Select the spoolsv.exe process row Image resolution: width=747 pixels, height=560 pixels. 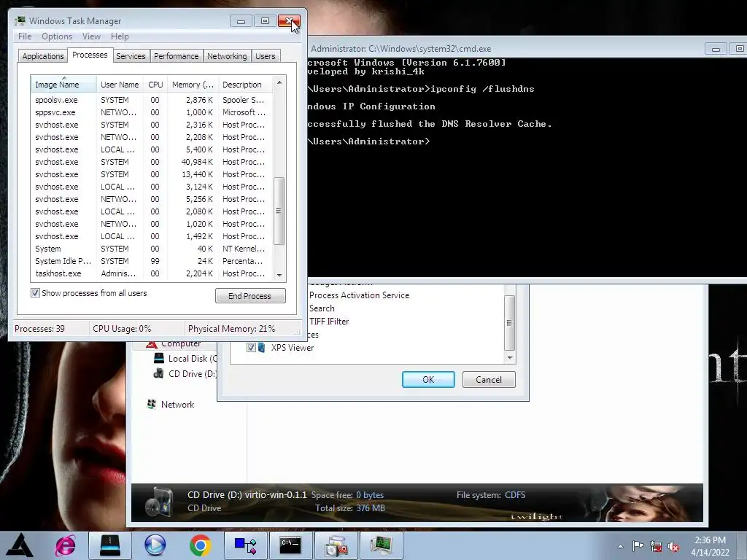pyautogui.click(x=152, y=100)
